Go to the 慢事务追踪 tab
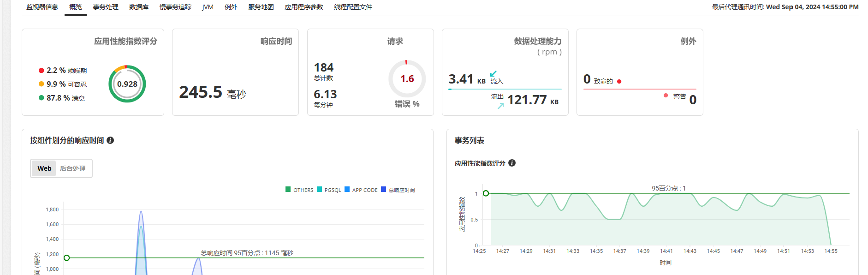Viewport: 868px width, 275px height. [175, 7]
